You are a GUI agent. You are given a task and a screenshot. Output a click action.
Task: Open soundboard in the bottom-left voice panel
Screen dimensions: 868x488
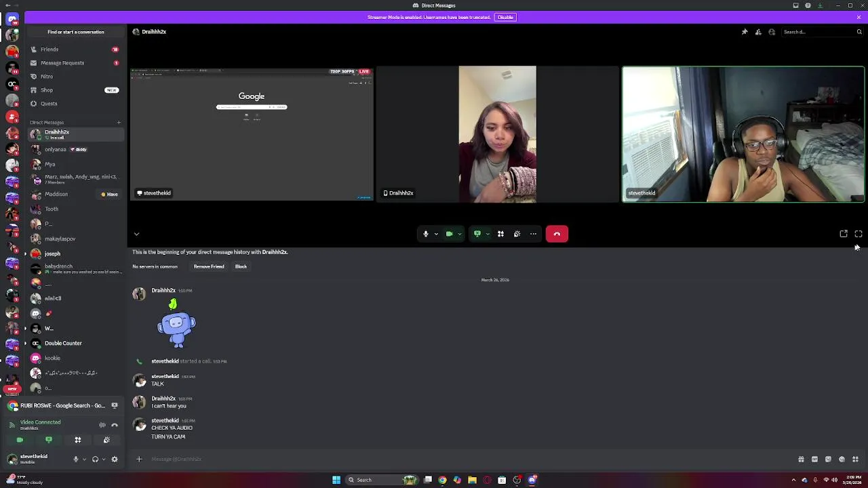coord(106,440)
